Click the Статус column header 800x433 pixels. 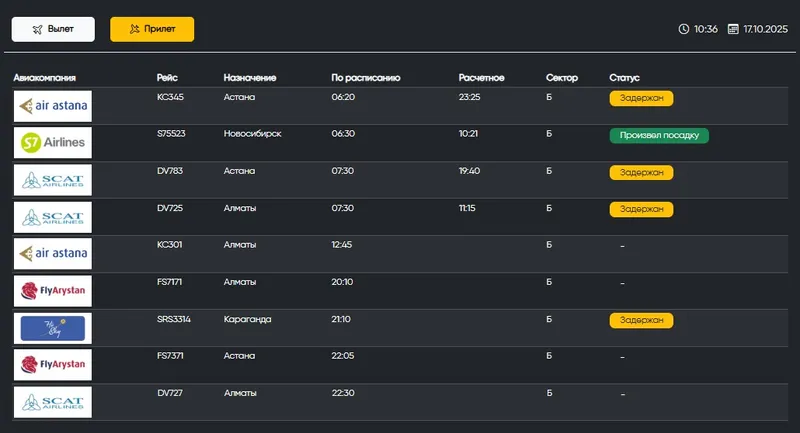(624, 77)
